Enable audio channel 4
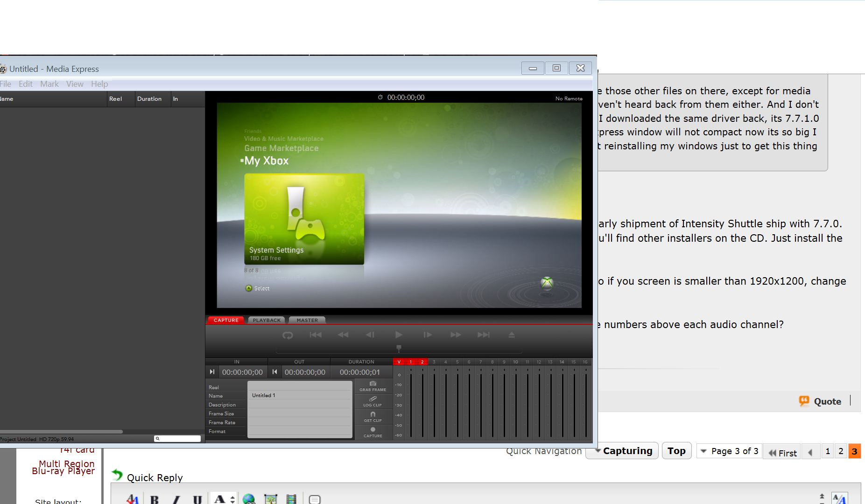Screen dimensions: 865x504 [446, 362]
